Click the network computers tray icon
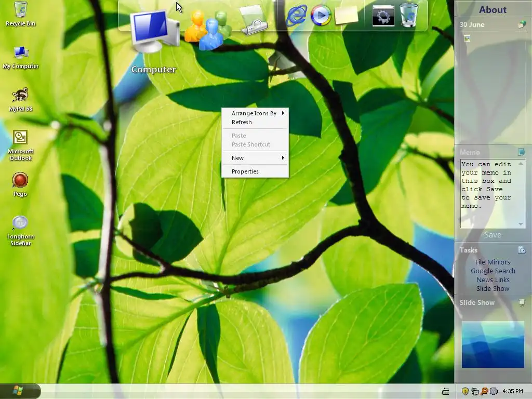 click(x=475, y=392)
